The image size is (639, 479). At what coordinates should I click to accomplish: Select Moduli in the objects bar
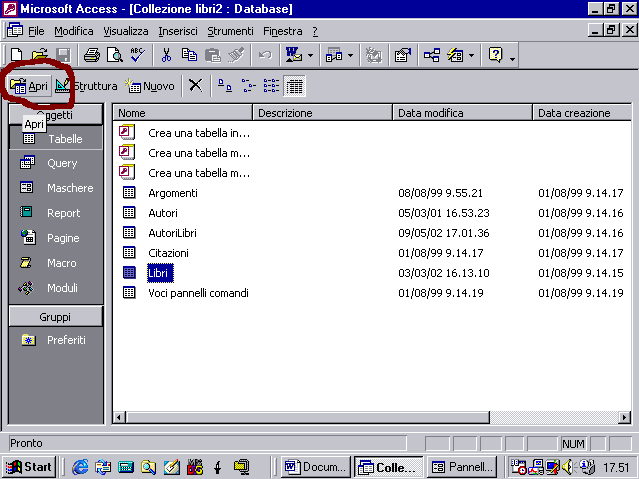(56, 288)
